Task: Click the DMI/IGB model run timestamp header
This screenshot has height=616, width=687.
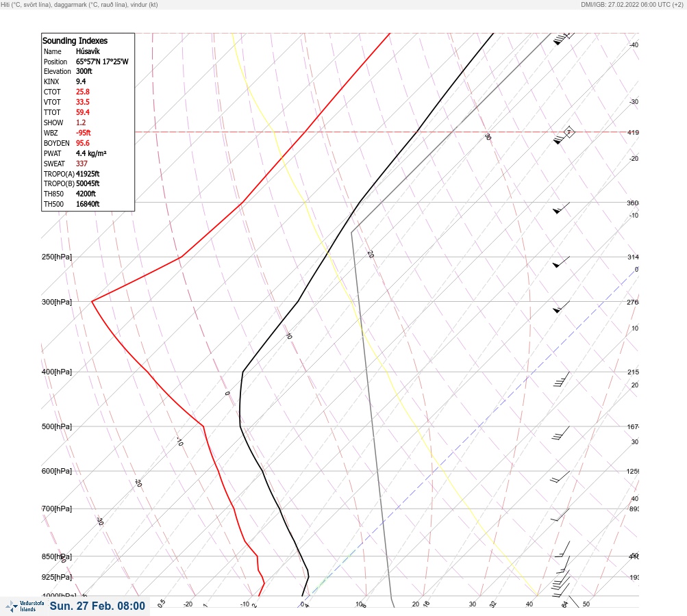Action: click(632, 4)
